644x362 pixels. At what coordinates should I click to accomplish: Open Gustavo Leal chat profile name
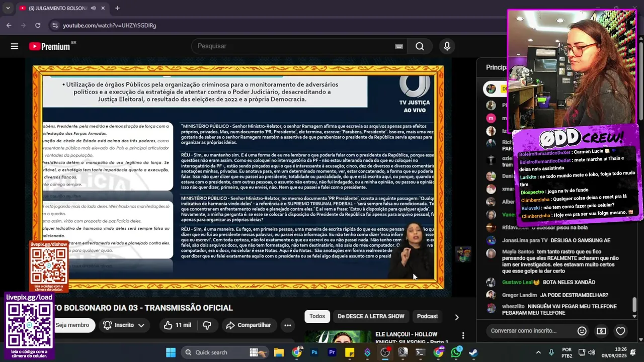(x=517, y=282)
